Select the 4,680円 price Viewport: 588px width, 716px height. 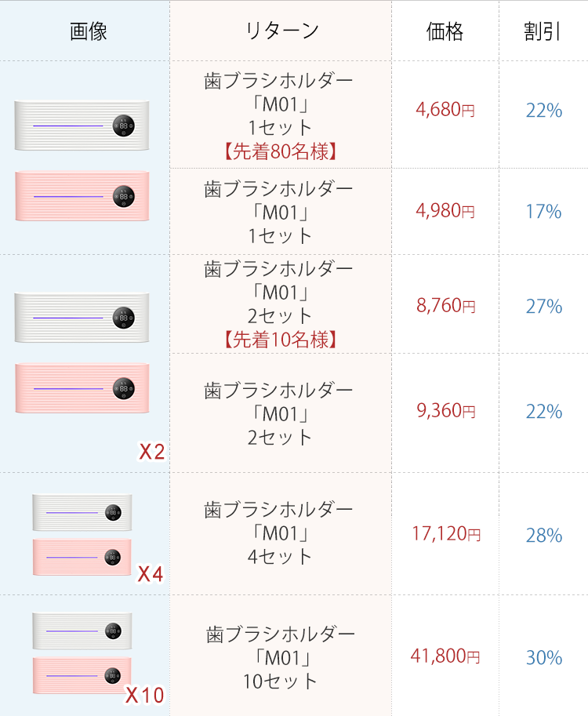tap(445, 110)
